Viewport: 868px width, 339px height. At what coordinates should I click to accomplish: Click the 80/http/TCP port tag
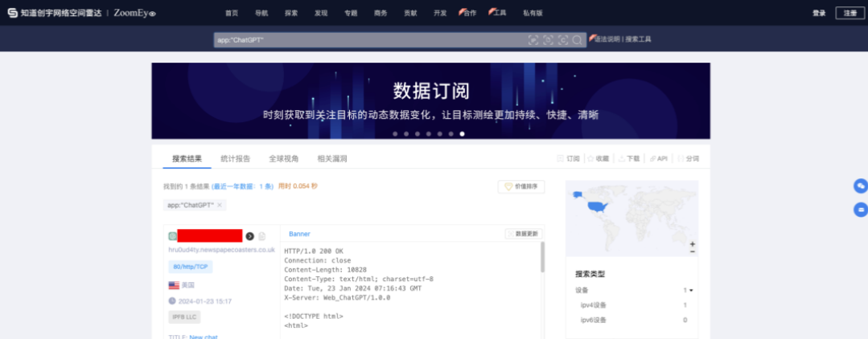(191, 268)
